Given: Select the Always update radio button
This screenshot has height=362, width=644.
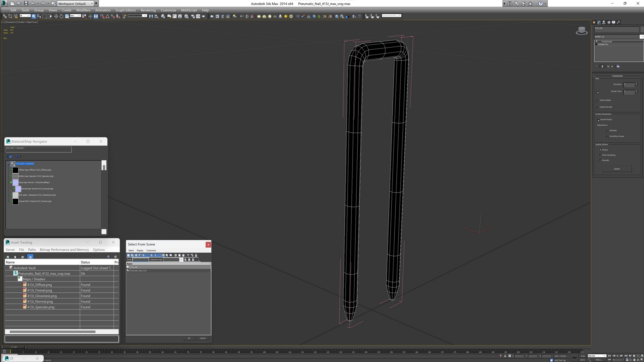Looking at the screenshot, I should coord(600,150).
